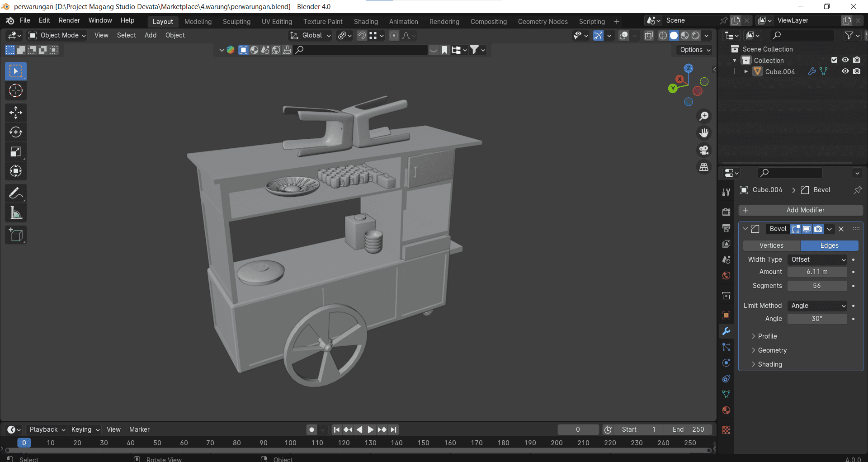Toggle Bevel modifier realtime viewport display
Image resolution: width=868 pixels, height=462 pixels.
pyautogui.click(x=807, y=229)
